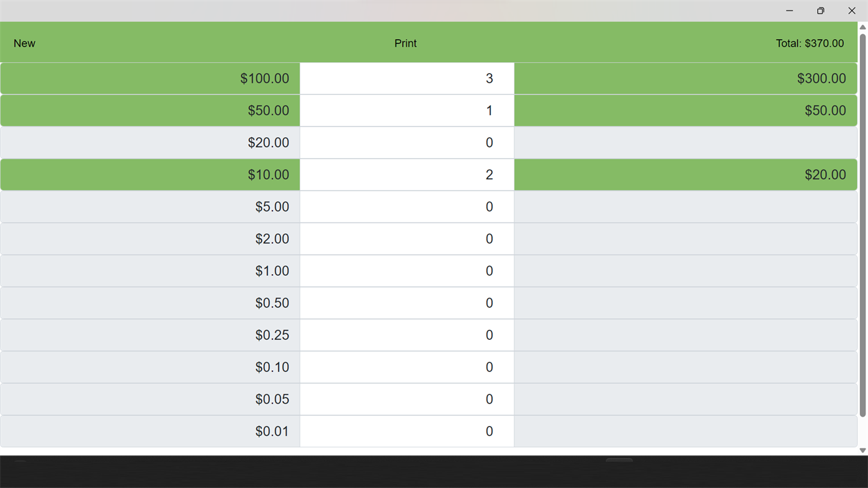Click the $20.00 count field
Image resolution: width=868 pixels, height=488 pixels.
click(x=406, y=142)
